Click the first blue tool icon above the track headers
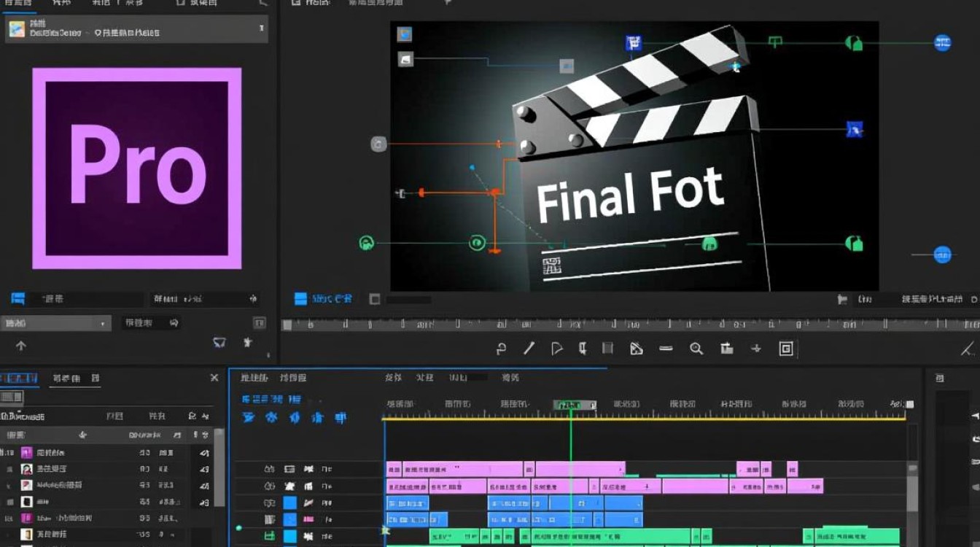Screen dimensions: 980x547 249,418
